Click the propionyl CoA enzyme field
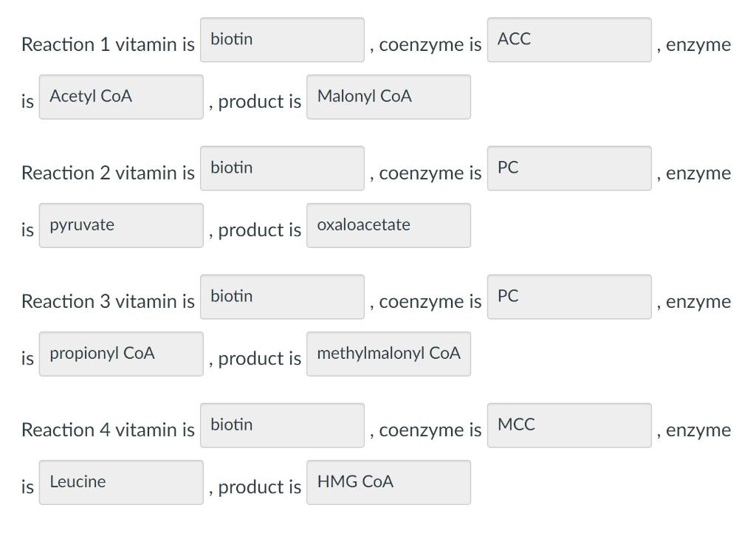 point(121,354)
